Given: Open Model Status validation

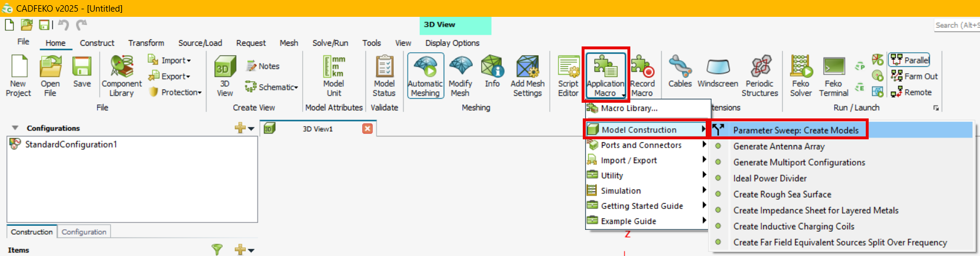Looking at the screenshot, I should click(x=384, y=75).
